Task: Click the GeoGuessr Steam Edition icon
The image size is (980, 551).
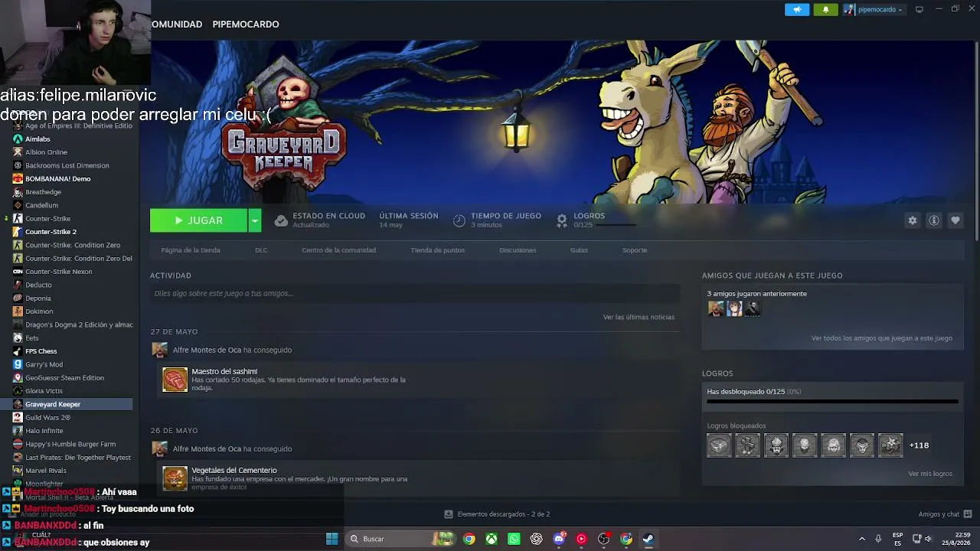Action: (18, 378)
